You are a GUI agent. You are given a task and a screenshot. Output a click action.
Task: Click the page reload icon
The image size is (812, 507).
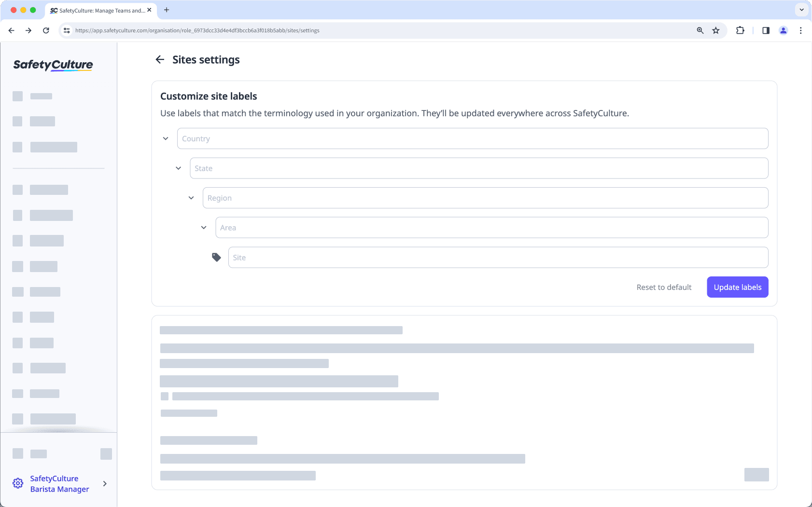coord(46,30)
